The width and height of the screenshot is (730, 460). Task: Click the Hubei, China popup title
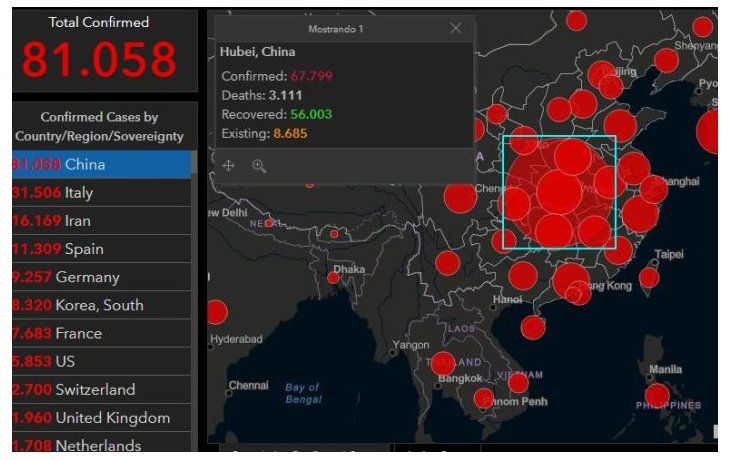click(x=257, y=52)
